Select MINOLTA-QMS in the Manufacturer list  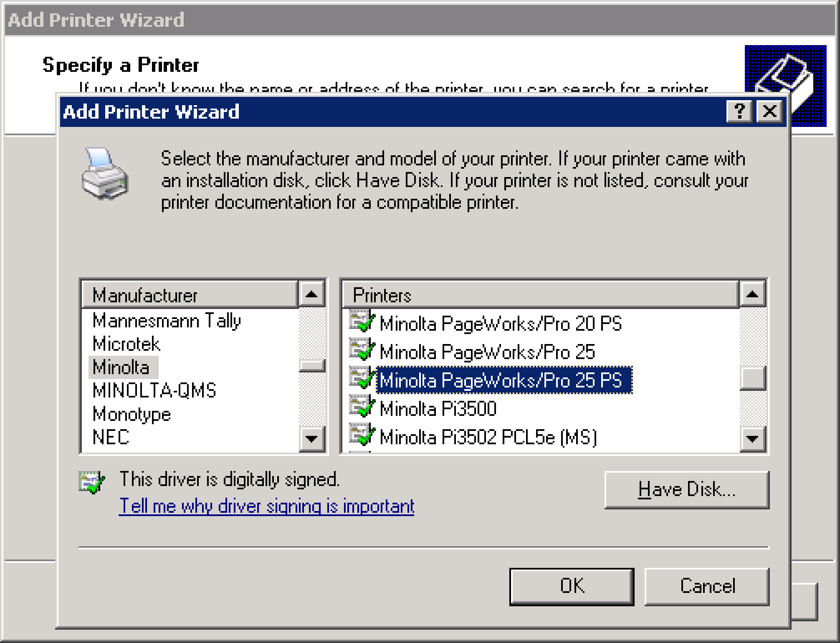154,391
